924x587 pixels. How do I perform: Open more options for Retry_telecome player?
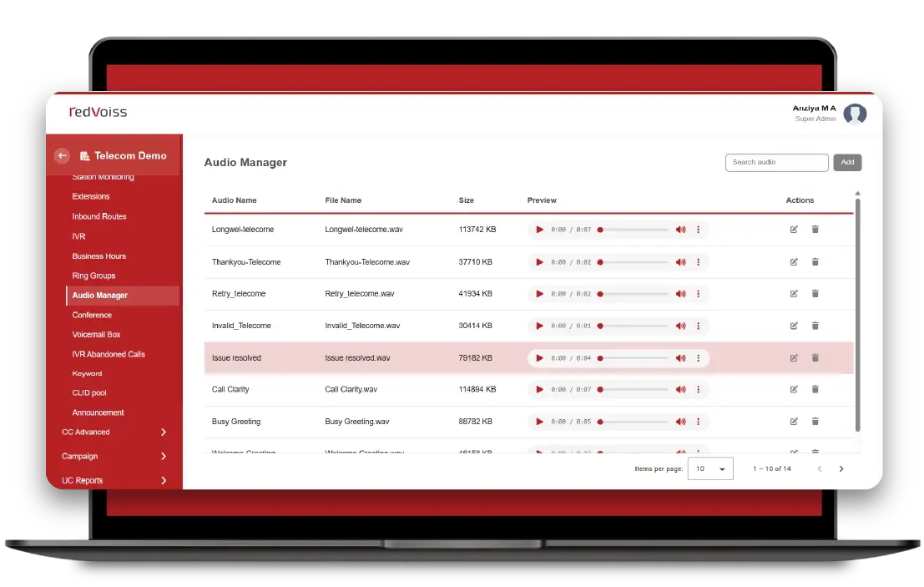tap(699, 294)
